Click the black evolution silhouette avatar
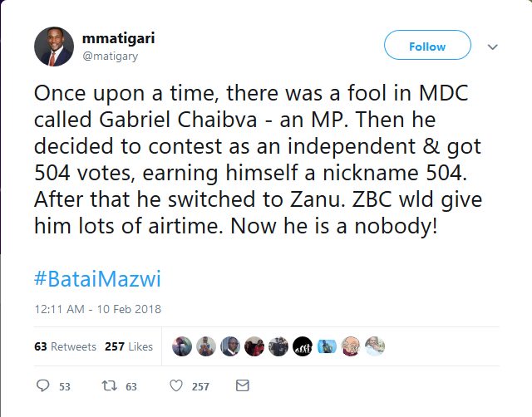 coord(303,346)
